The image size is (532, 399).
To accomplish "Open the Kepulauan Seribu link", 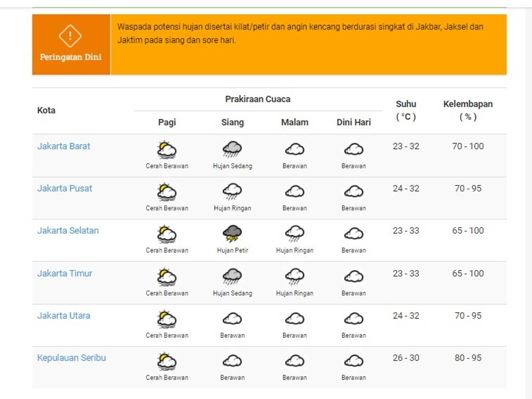I will 71,358.
